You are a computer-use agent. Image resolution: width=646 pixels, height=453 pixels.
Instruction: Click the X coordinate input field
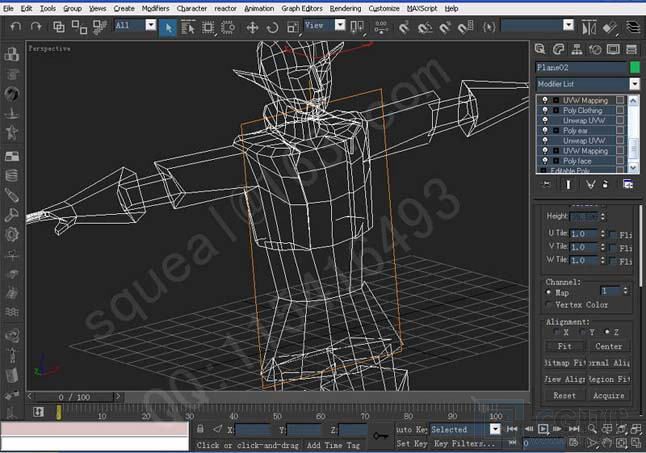tap(253, 430)
